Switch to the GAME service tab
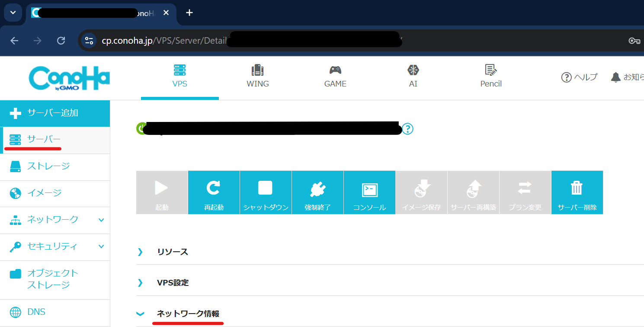The image size is (644, 327). click(335, 77)
